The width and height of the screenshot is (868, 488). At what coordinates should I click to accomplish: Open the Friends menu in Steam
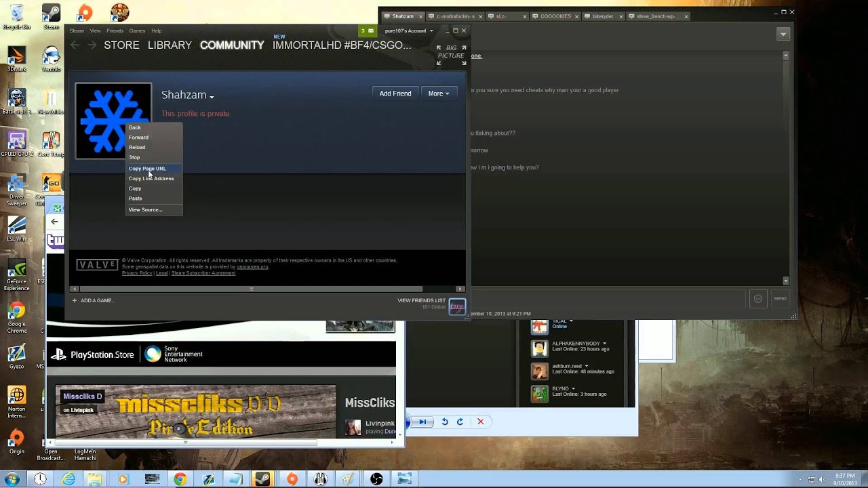[x=115, y=30]
